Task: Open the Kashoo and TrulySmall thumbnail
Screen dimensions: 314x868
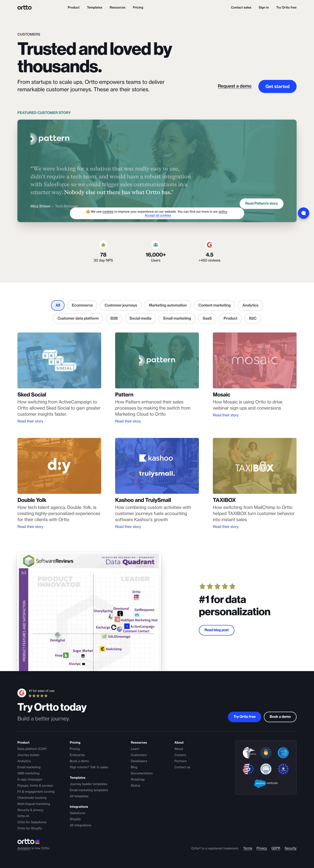Action: [157, 466]
